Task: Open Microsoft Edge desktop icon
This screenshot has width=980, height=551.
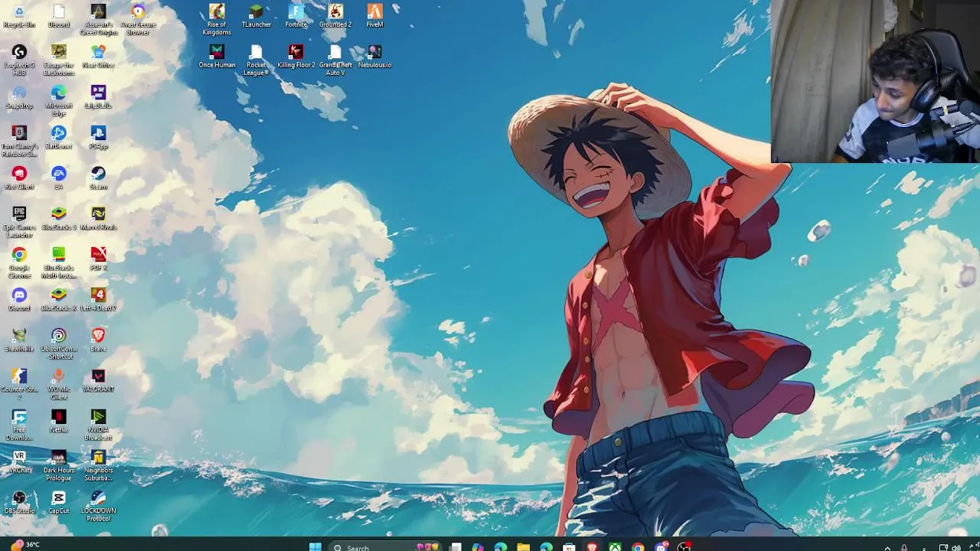Action: tap(59, 101)
